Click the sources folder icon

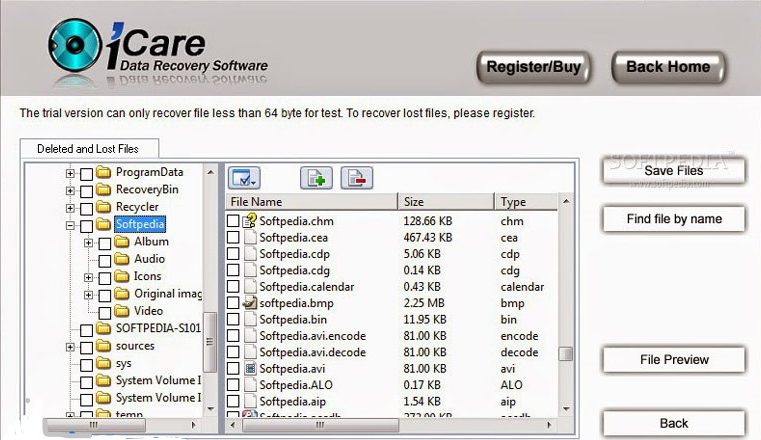103,346
